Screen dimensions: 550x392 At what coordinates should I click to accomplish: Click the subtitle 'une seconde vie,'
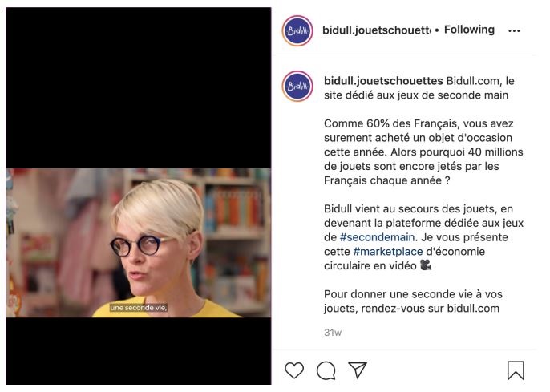[x=139, y=308]
